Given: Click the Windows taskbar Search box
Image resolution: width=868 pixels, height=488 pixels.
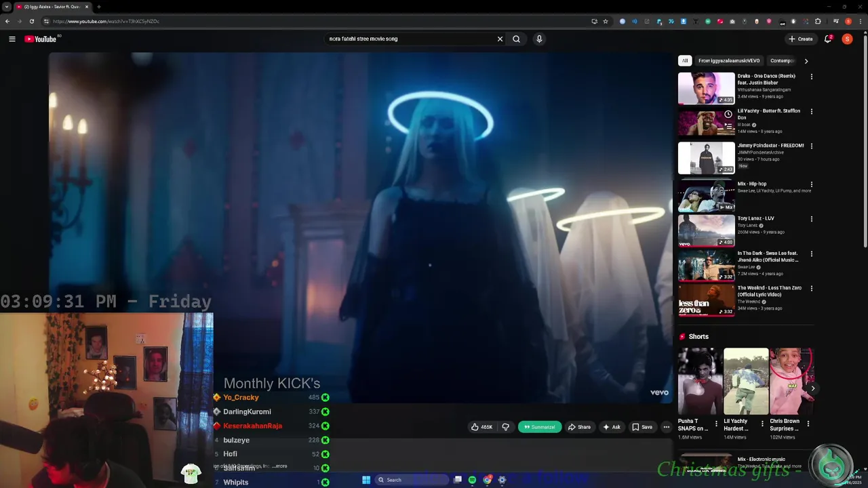Looking at the screenshot, I should 412,480.
